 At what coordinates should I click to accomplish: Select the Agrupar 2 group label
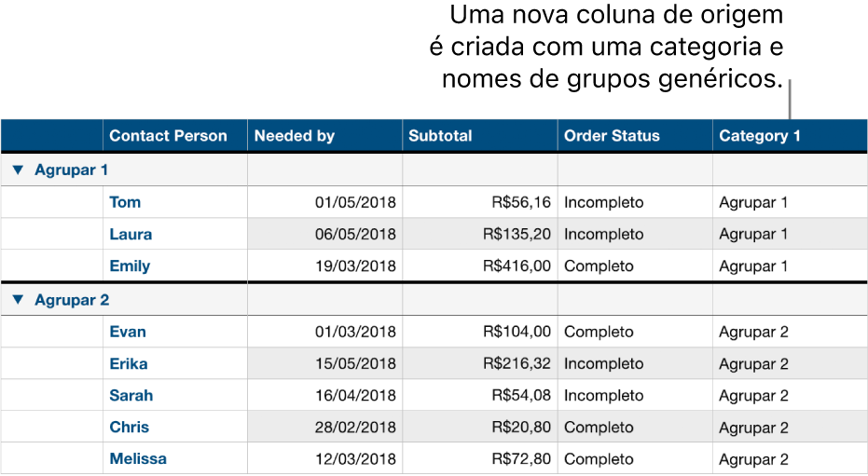click(72, 301)
